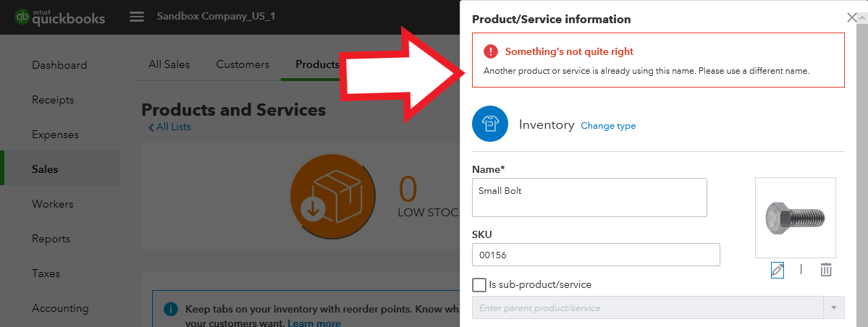Click the red error alert icon
The image size is (868, 327).
492,51
